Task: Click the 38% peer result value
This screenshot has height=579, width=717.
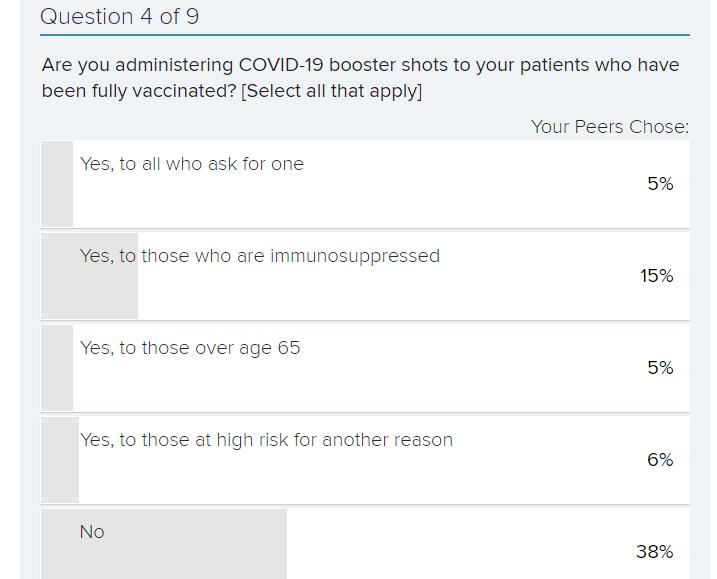Action: tap(654, 552)
